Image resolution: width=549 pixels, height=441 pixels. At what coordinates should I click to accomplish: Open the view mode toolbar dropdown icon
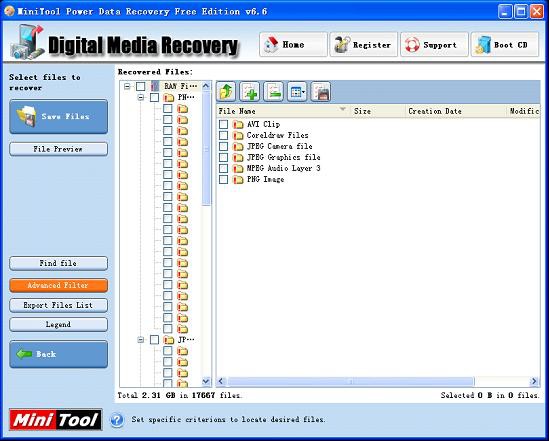click(x=297, y=92)
